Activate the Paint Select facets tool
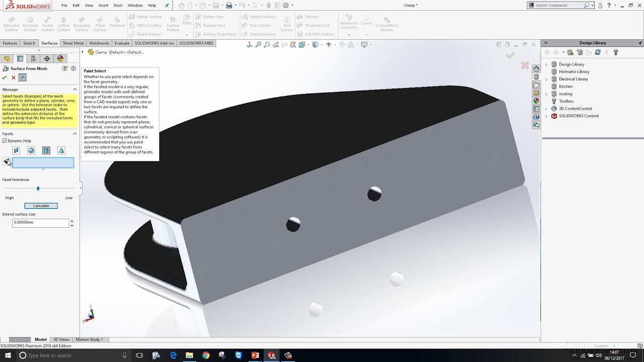 pyautogui.click(x=7, y=161)
